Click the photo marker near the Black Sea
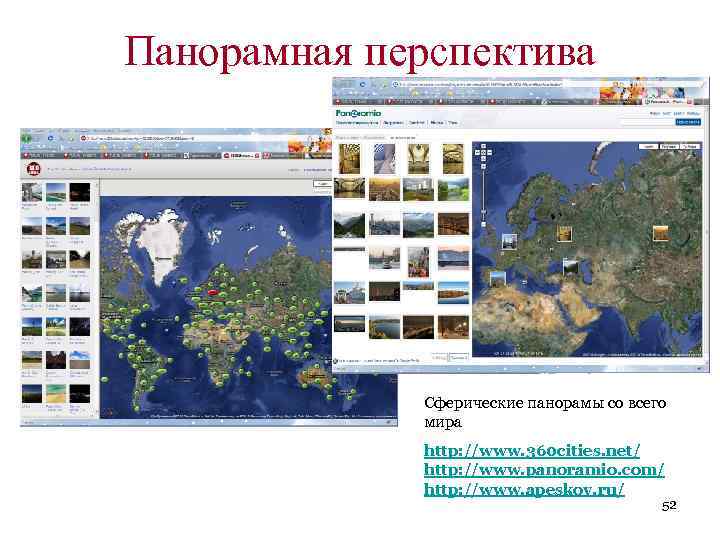Screen dimensions: 720x540 click(x=570, y=267)
